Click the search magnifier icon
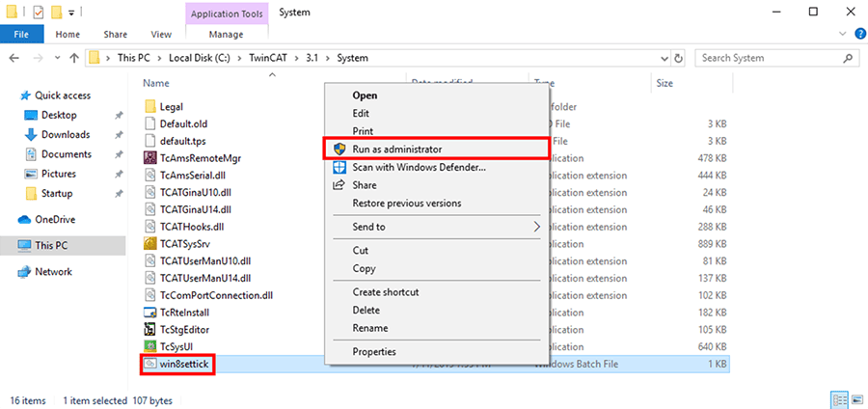 coord(848,58)
